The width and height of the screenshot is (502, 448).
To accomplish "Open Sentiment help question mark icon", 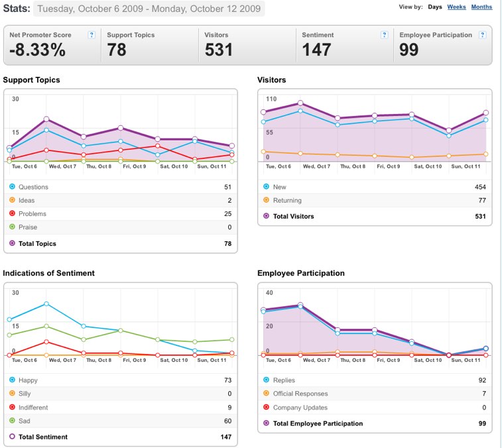I will (384, 35).
